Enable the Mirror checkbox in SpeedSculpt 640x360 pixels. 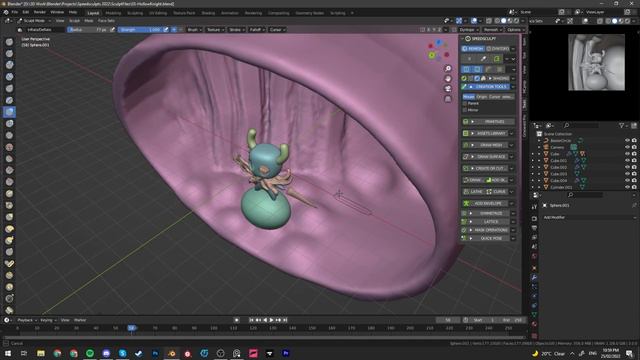click(464, 110)
